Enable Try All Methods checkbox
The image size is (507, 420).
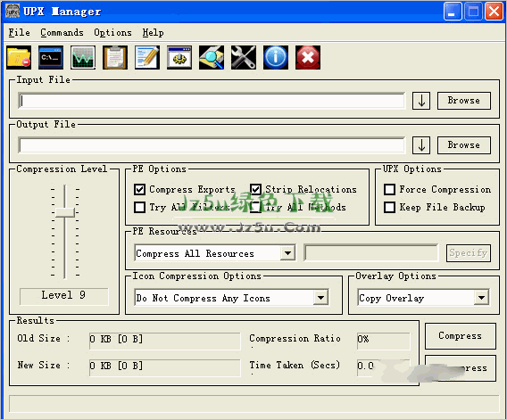tap(255, 207)
